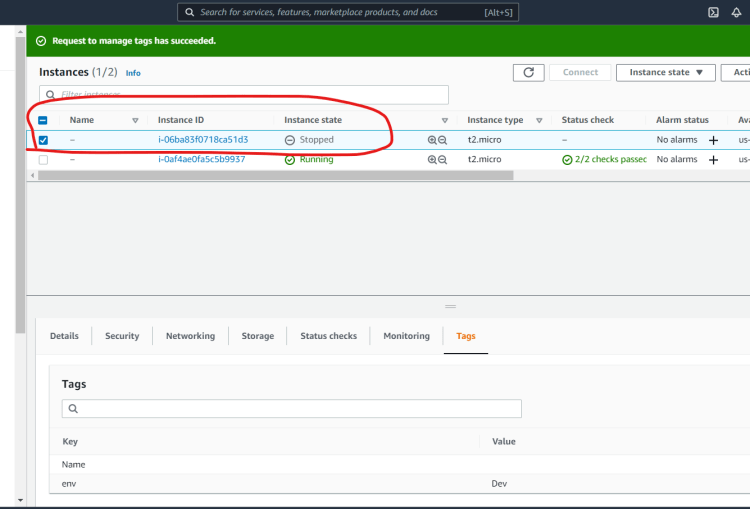Click the search magnifier in the top bar
The image size is (750, 509).
point(190,12)
